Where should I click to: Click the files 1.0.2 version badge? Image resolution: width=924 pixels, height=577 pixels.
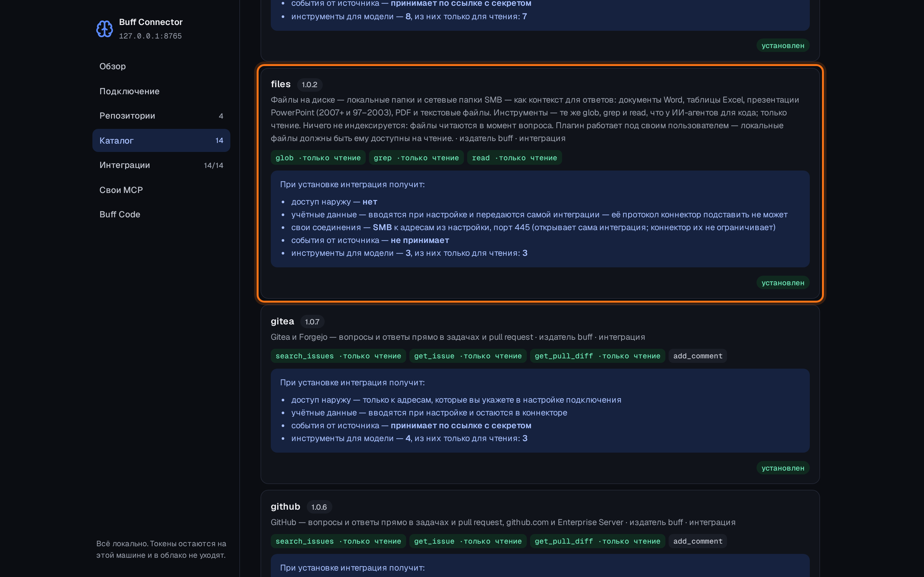[309, 85]
